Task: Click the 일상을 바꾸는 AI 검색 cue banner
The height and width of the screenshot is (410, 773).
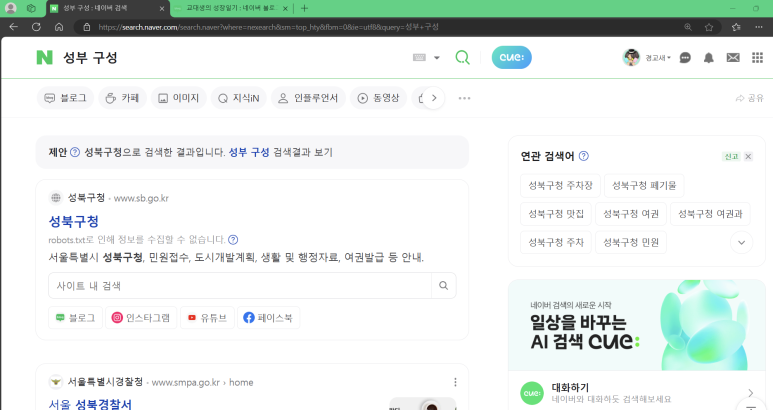Action: (636, 325)
